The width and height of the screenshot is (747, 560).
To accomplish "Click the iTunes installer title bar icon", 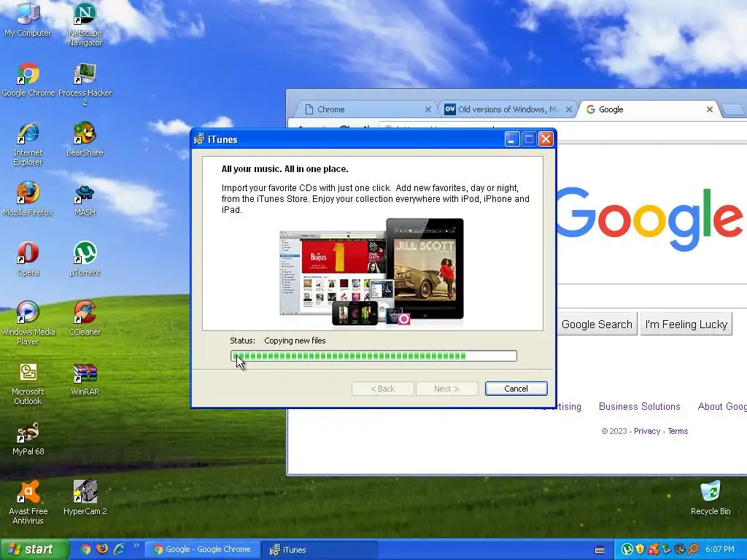I will pyautogui.click(x=199, y=139).
